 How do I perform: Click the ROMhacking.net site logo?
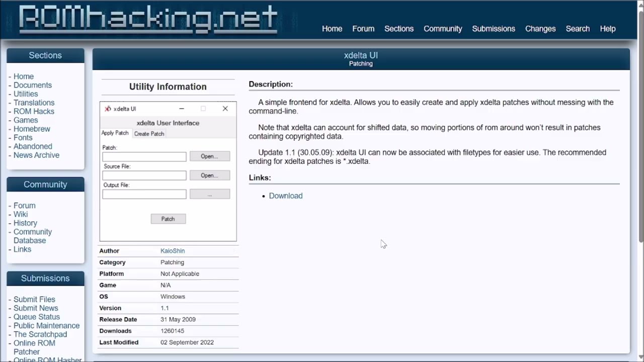pos(148,19)
